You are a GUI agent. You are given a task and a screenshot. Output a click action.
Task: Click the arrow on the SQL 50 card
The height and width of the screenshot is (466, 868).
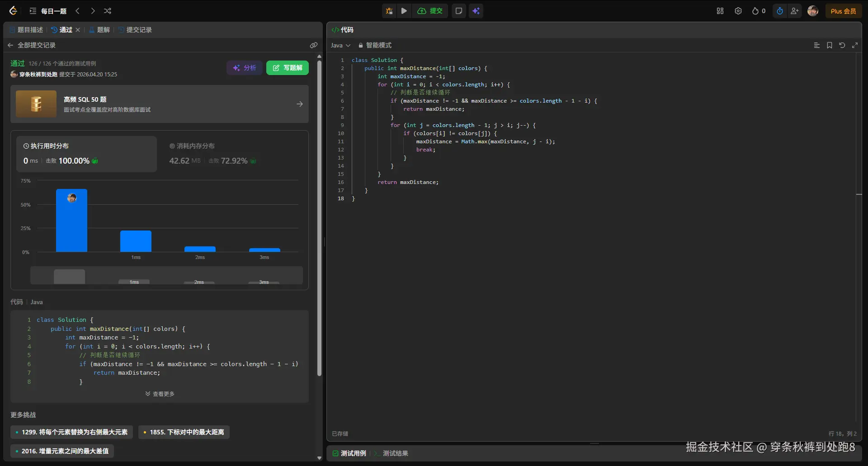point(300,104)
